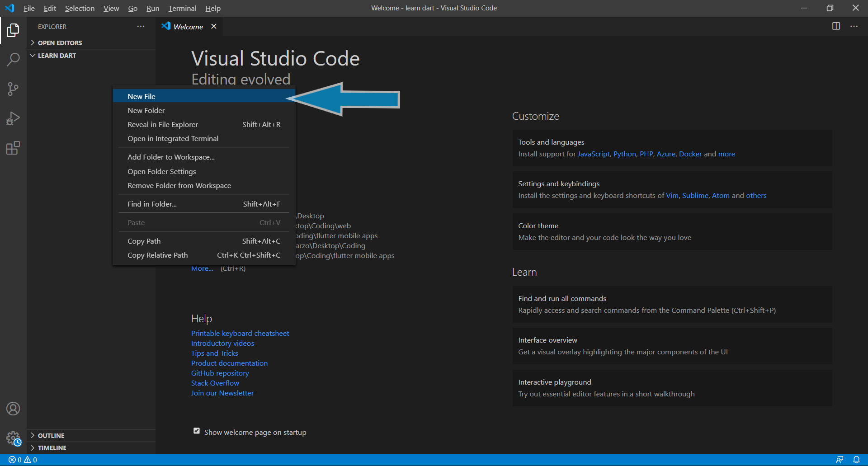The width and height of the screenshot is (868, 466).
Task: Select Add Folder to Workspace
Action: (204, 157)
